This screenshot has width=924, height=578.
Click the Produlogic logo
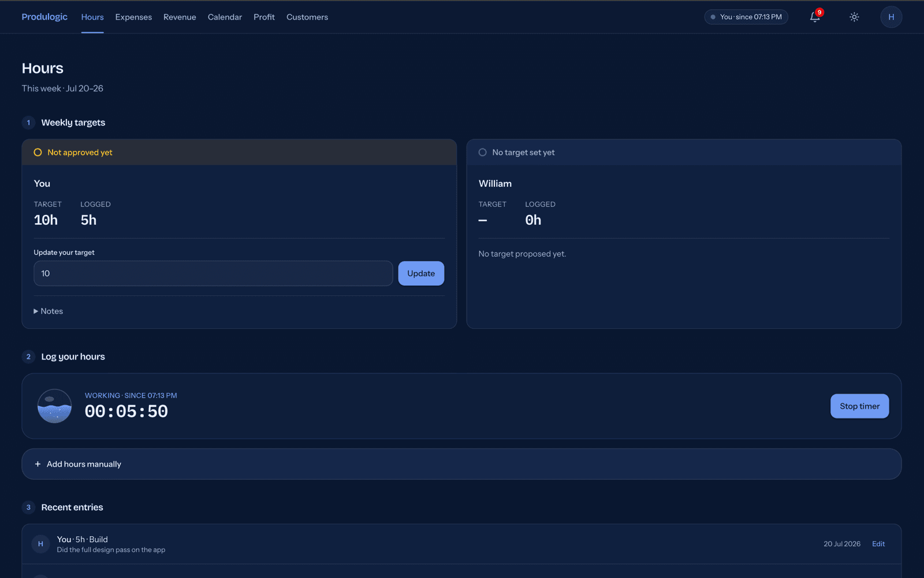coord(44,17)
